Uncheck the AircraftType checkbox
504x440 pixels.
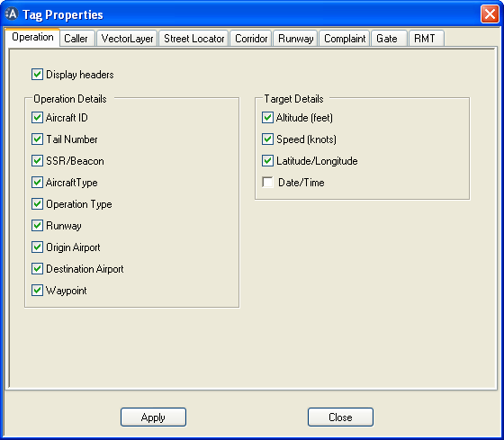pos(37,183)
